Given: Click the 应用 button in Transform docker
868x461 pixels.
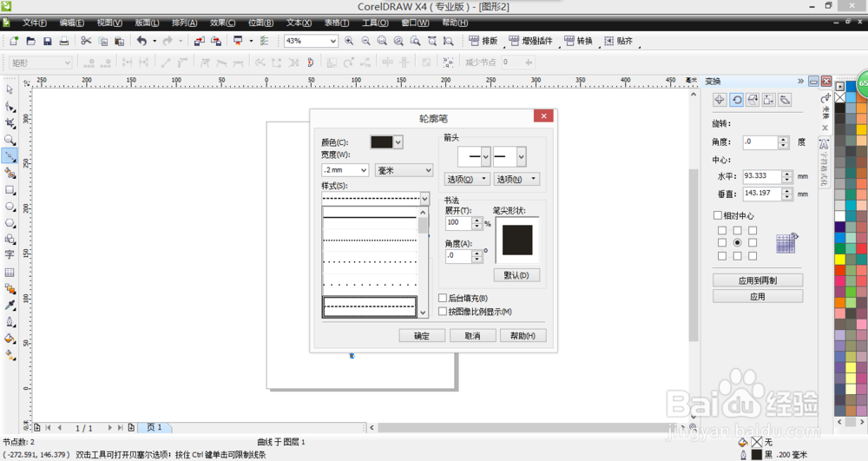Looking at the screenshot, I should point(758,296).
